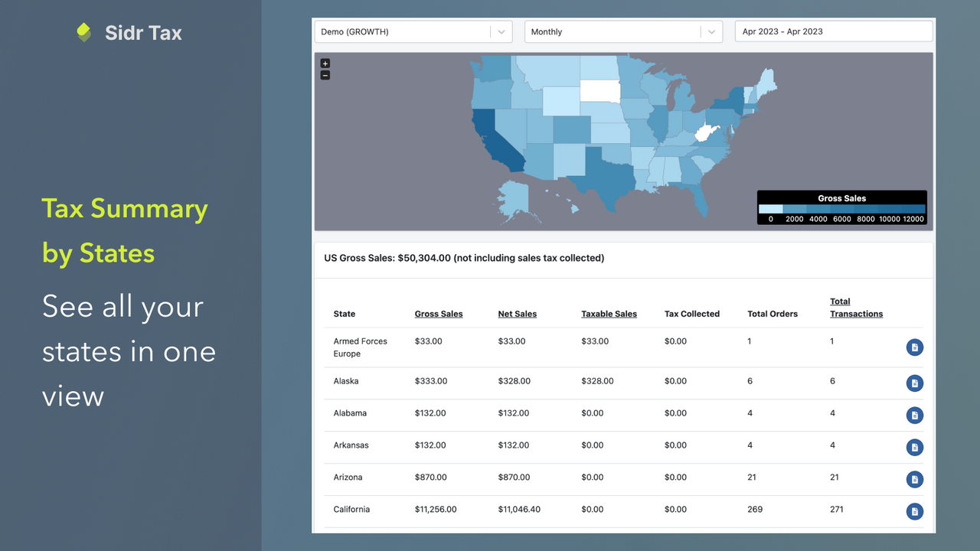Sort the table by Gross Sales
Image resolution: width=980 pixels, height=551 pixels.
[x=438, y=314]
